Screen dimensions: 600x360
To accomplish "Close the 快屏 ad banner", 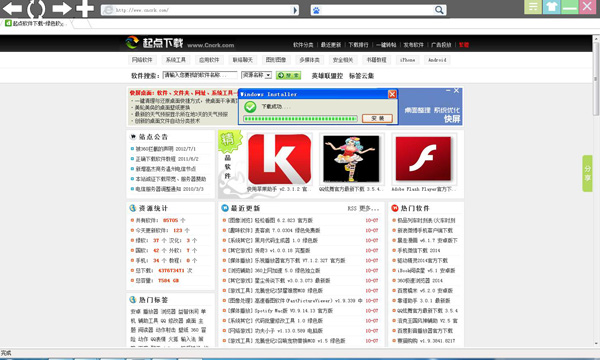I will tap(456, 91).
